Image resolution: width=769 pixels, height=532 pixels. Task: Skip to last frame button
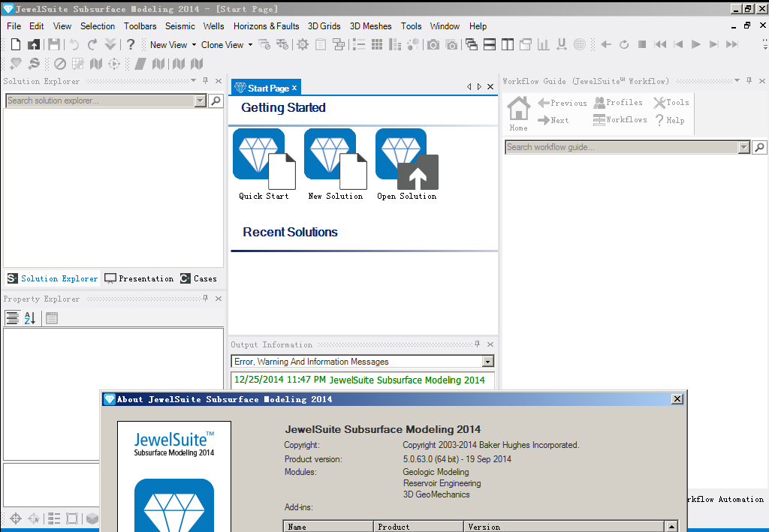pyautogui.click(x=731, y=44)
